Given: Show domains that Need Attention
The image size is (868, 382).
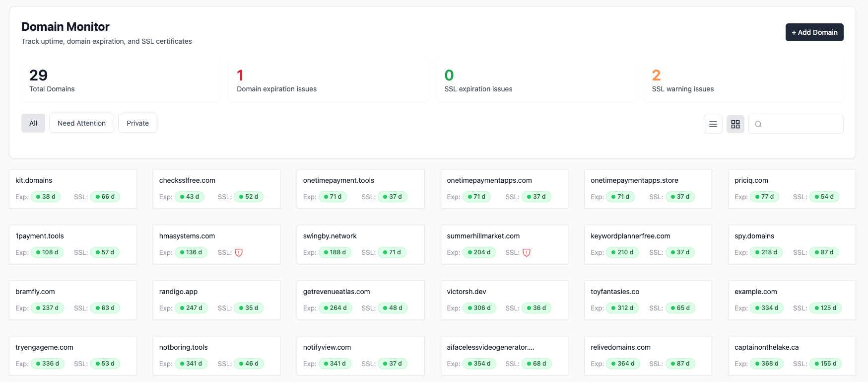Looking at the screenshot, I should 81,123.
